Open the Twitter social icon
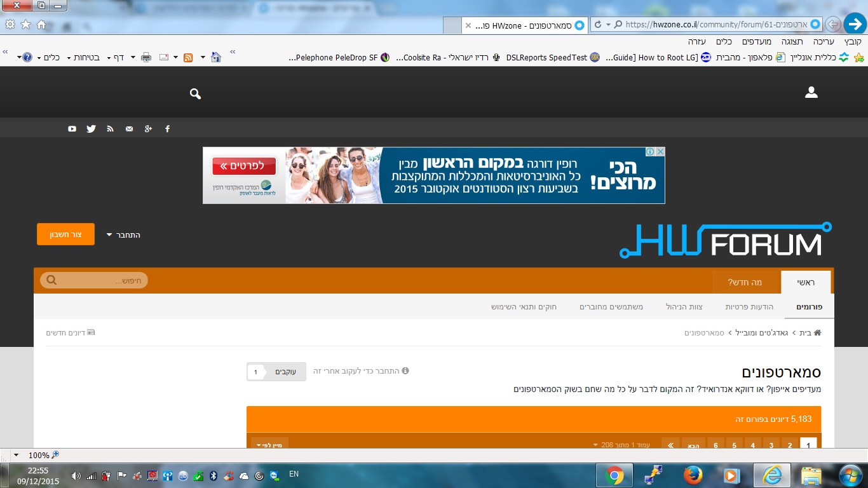This screenshot has height=488, width=868. [x=91, y=128]
